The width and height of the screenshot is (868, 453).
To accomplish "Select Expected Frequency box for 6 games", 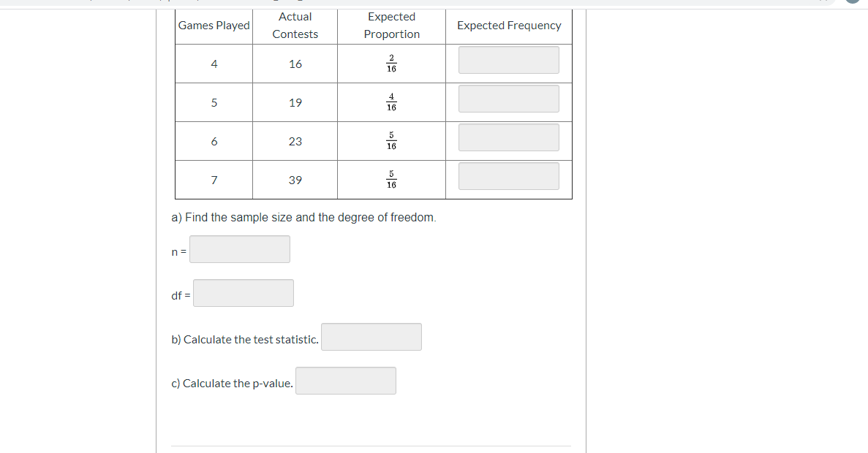I will coord(509,137).
